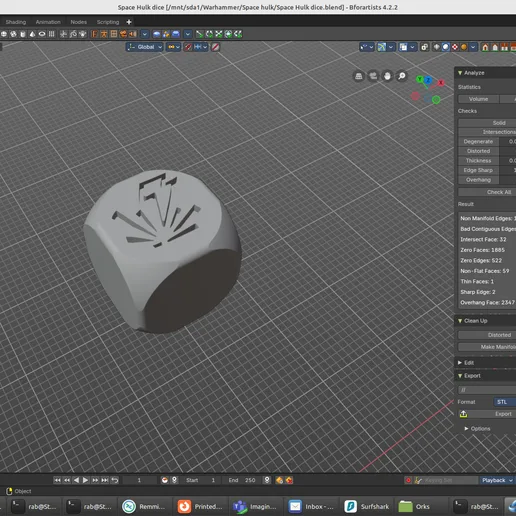Open Surfshark from the taskbar

click(367, 506)
